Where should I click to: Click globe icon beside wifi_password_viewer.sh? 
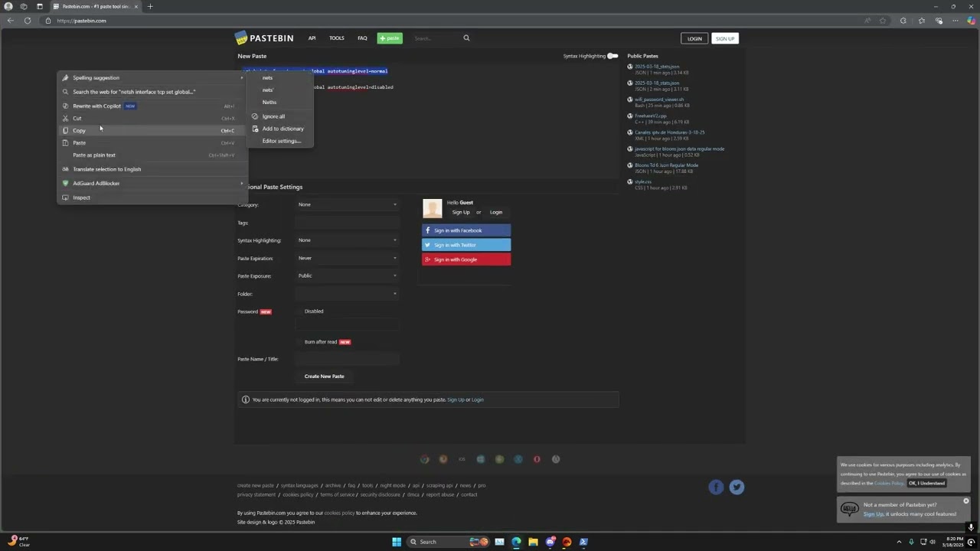pos(630,99)
